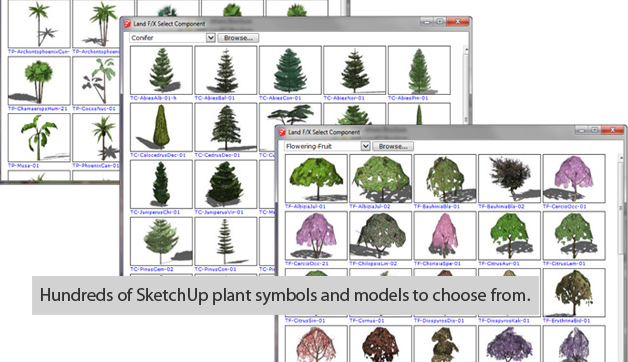The width and height of the screenshot is (628, 362).
Task: Choose the TF-CercisOcc-01 pink tree thumbnail
Action: 574,179
